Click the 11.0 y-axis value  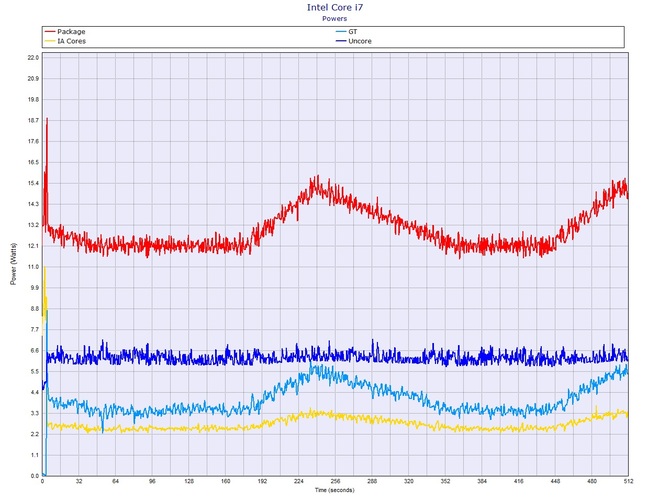(x=34, y=267)
